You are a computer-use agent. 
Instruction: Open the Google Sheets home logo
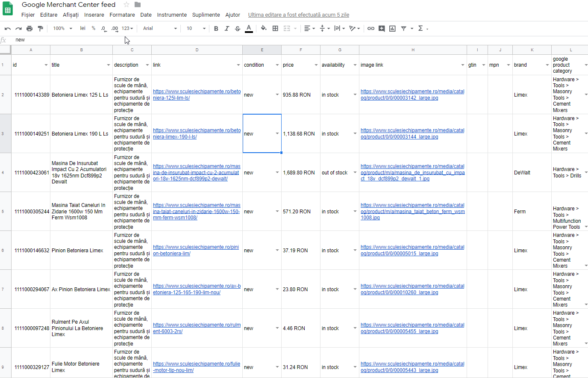tap(8, 9)
